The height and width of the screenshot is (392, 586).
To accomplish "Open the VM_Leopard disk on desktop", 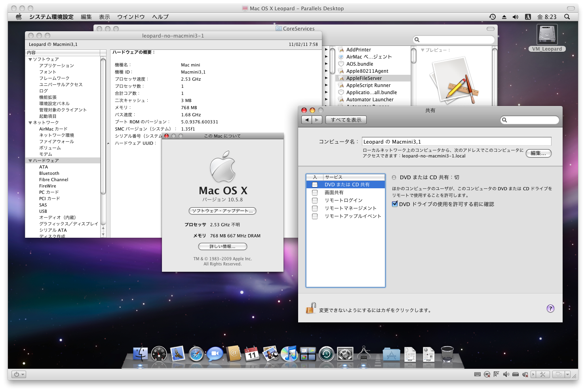I will pyautogui.click(x=547, y=35).
